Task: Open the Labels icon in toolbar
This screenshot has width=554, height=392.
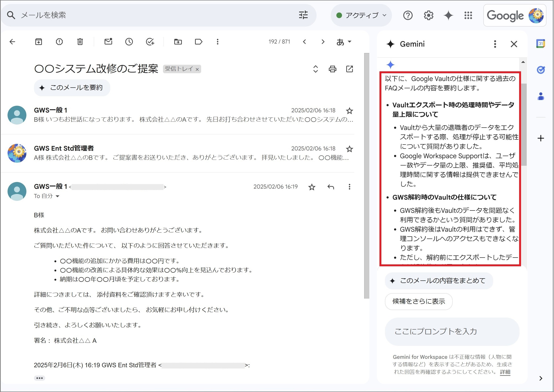Action: coord(199,42)
